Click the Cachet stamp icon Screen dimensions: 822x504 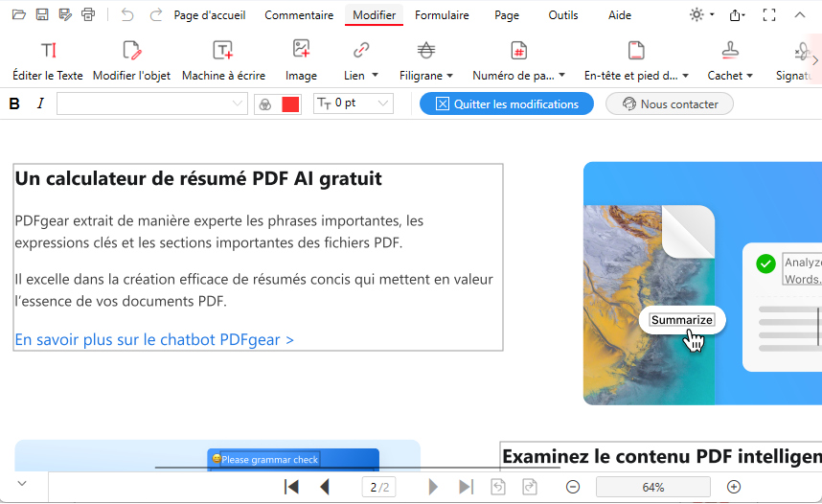730,51
